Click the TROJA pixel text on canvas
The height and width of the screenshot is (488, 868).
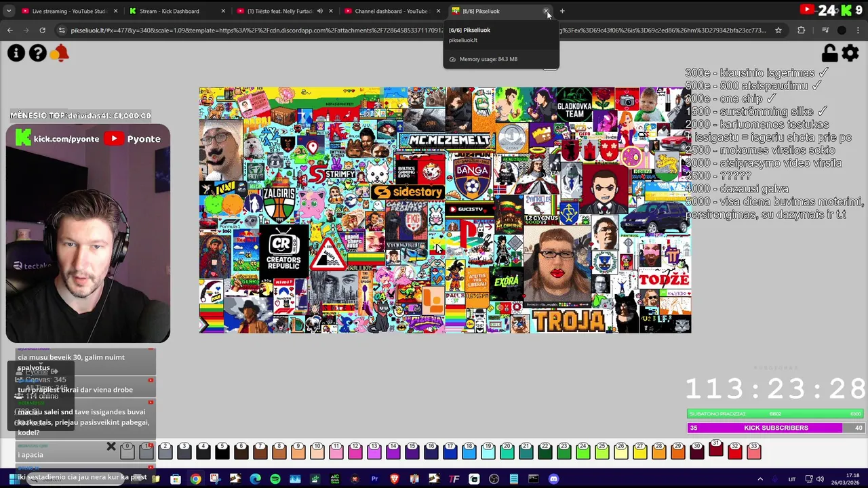[x=568, y=321]
